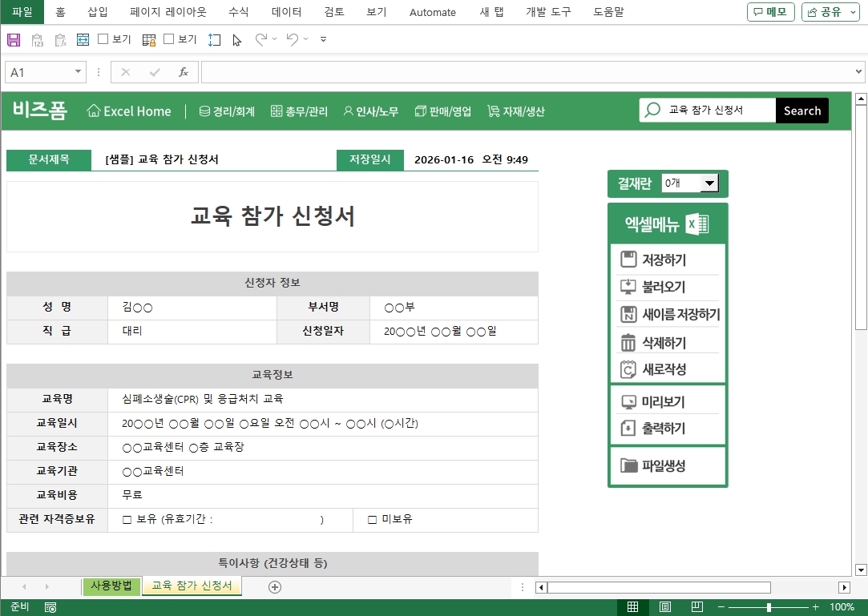This screenshot has height=616, width=868.
Task: Click the 저장하기 save icon in 엑셀메뉴
Action: 628,260
